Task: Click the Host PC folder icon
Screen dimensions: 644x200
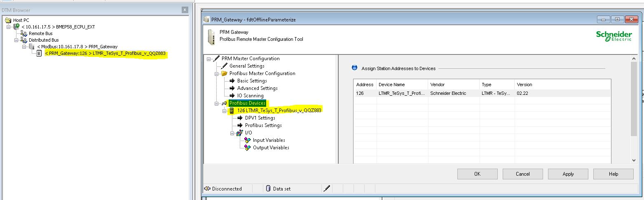Action: click(x=8, y=20)
